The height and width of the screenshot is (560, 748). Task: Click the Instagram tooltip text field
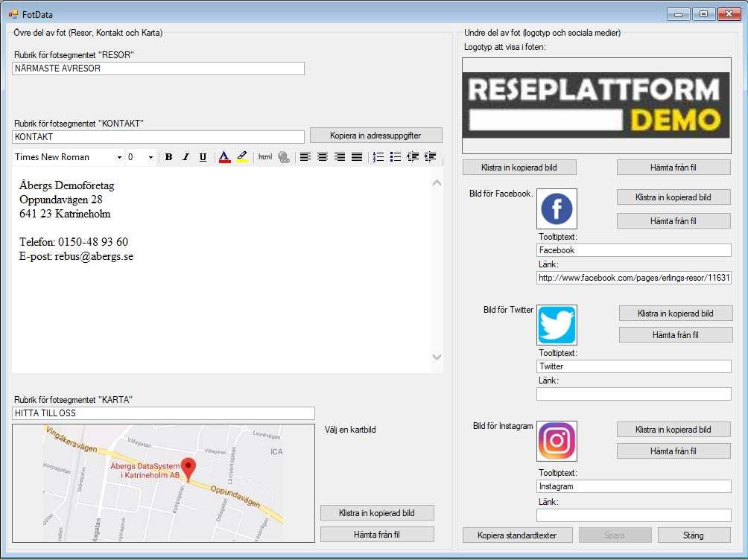[633, 486]
